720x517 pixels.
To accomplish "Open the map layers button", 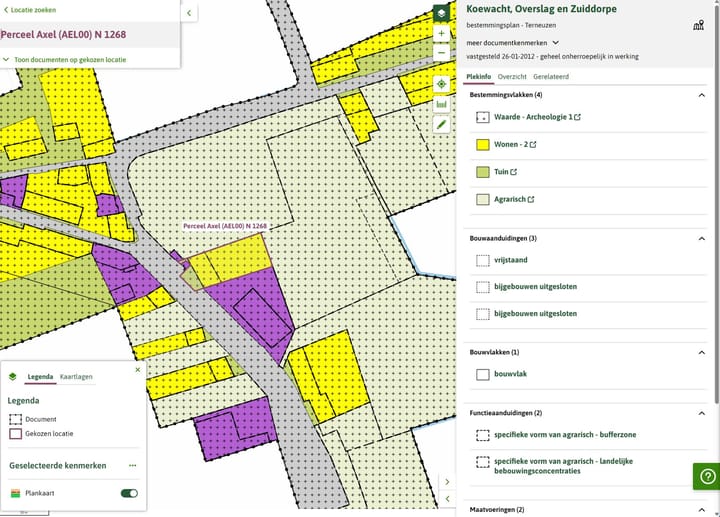I will coord(441,13).
